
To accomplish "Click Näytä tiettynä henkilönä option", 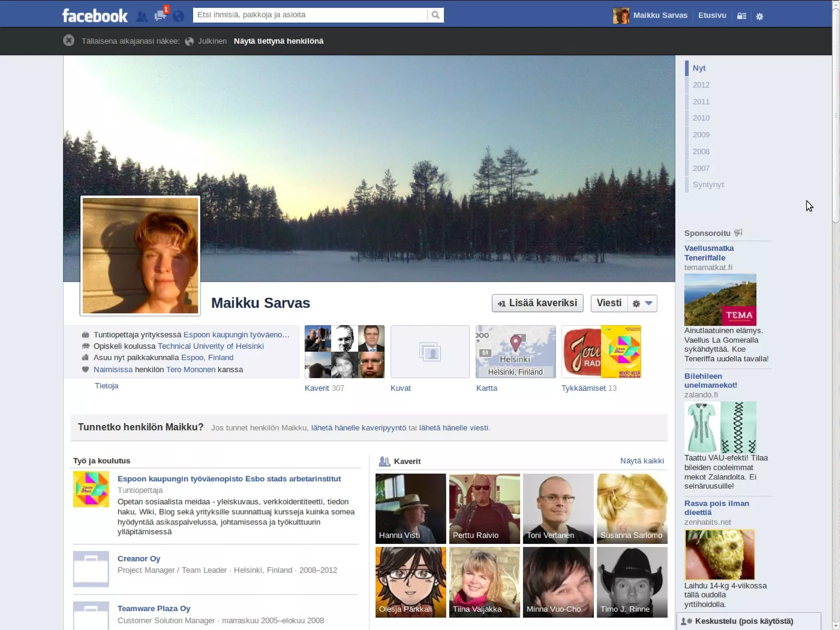I will (278, 41).
